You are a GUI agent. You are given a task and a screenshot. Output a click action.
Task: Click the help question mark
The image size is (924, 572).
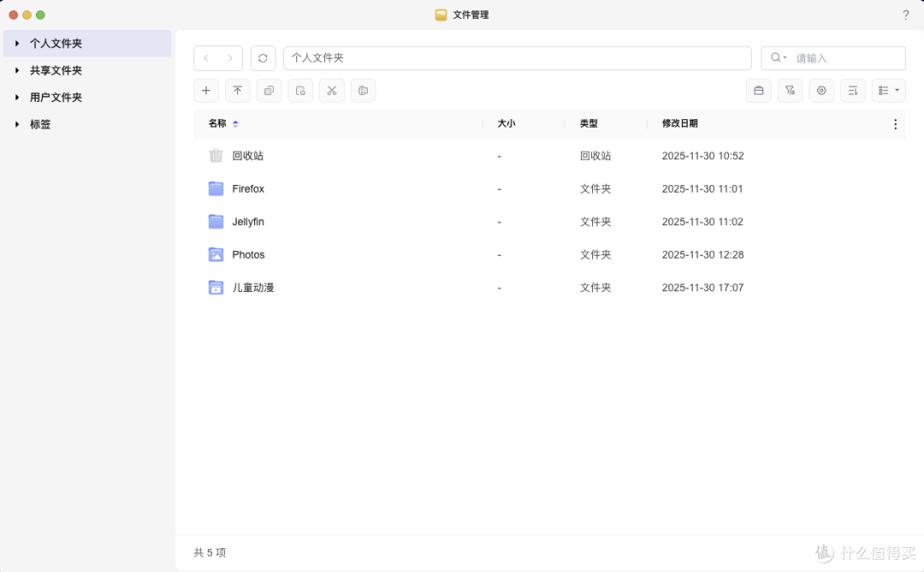pyautogui.click(x=906, y=15)
